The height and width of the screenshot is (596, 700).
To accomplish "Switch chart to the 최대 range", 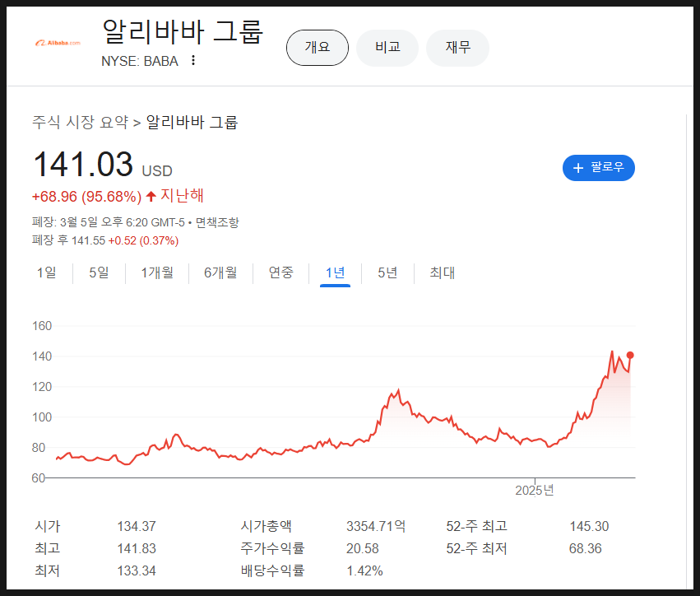I will [443, 272].
